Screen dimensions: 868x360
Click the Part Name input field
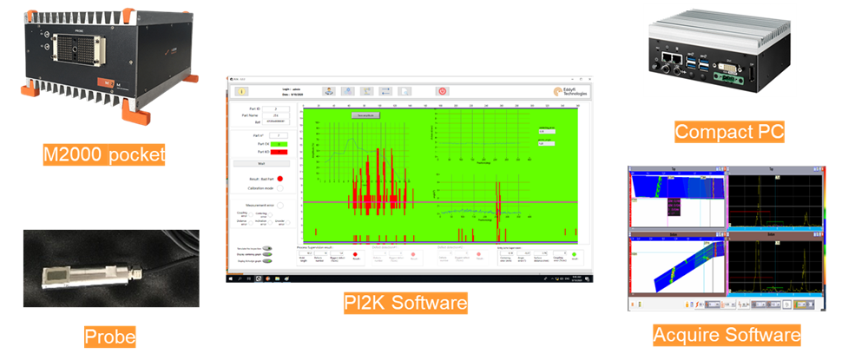[x=276, y=115]
